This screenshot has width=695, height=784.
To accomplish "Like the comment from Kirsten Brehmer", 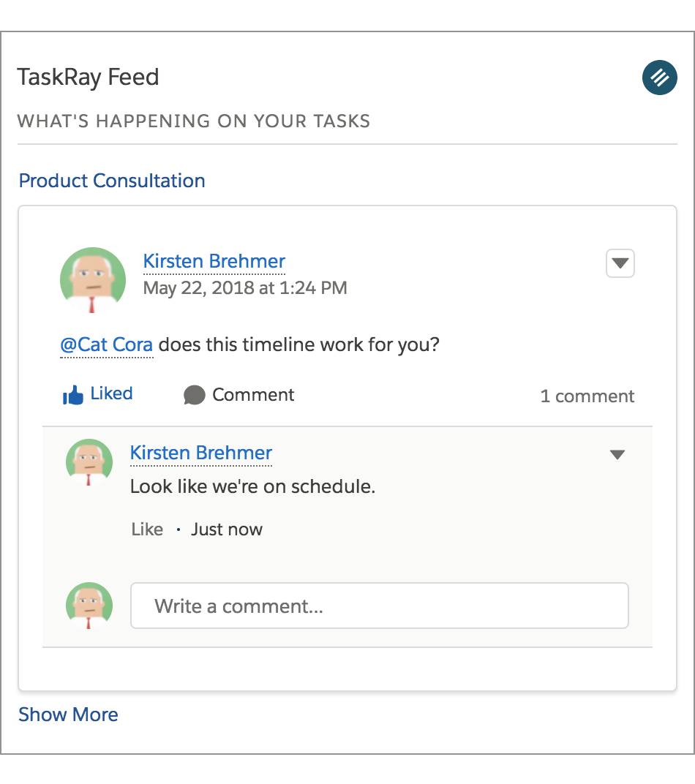I will 148,529.
